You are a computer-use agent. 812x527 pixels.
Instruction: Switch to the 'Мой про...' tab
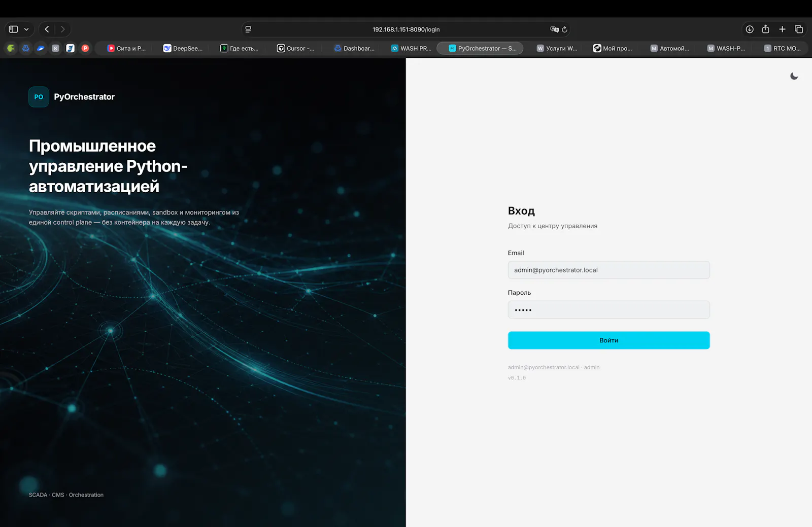click(613, 48)
